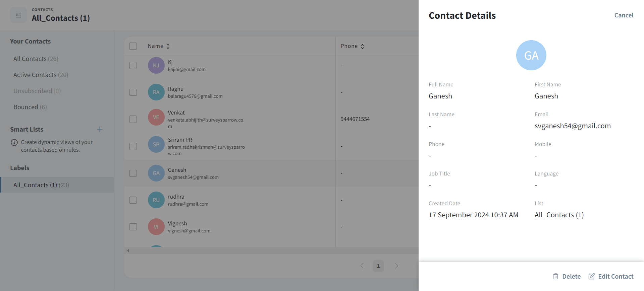Image resolution: width=644 pixels, height=291 pixels.
Task: Click the trash Delete icon
Action: click(x=555, y=276)
